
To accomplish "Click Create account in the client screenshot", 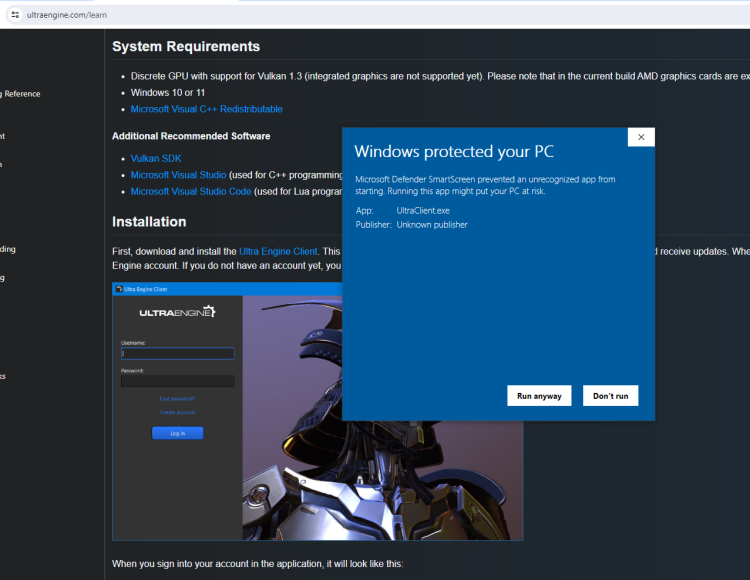I will tap(177, 412).
